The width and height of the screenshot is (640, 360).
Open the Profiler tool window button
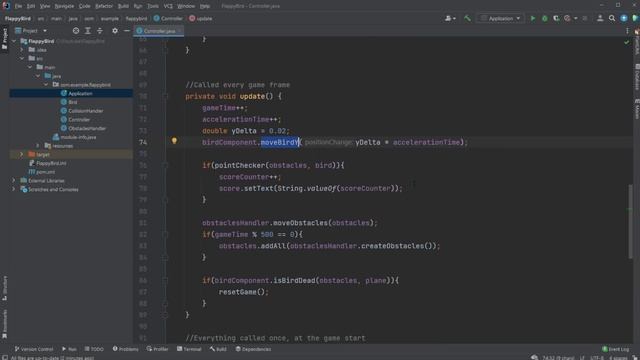pos(158,349)
